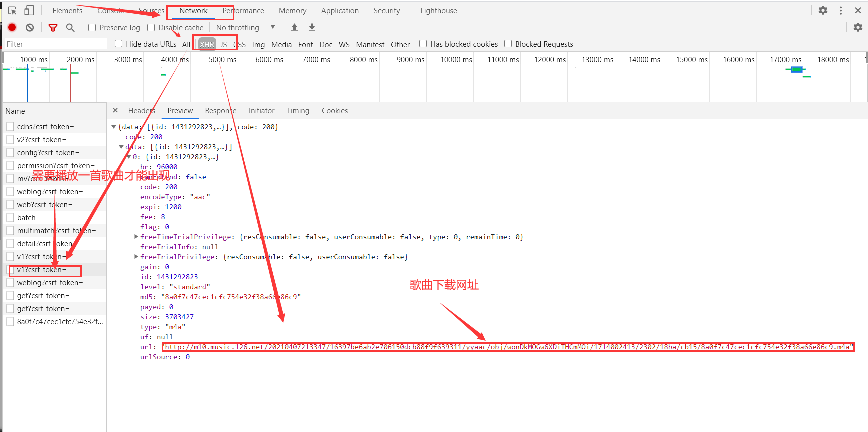The height and width of the screenshot is (432, 868).
Task: Show the Timing tab
Action: click(298, 111)
